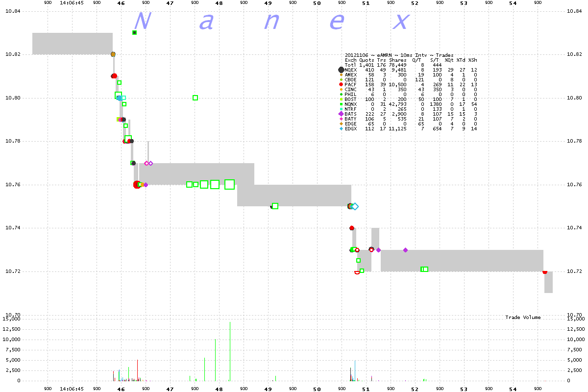The width and height of the screenshot is (588, 392).
Task: Click the BATS purple diamond legend marker
Action: (341, 114)
